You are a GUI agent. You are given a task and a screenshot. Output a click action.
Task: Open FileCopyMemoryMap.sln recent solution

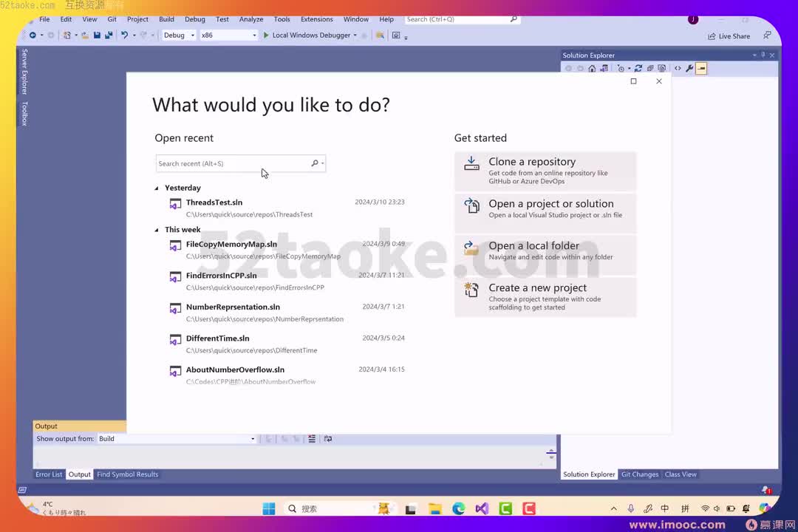coord(287,250)
